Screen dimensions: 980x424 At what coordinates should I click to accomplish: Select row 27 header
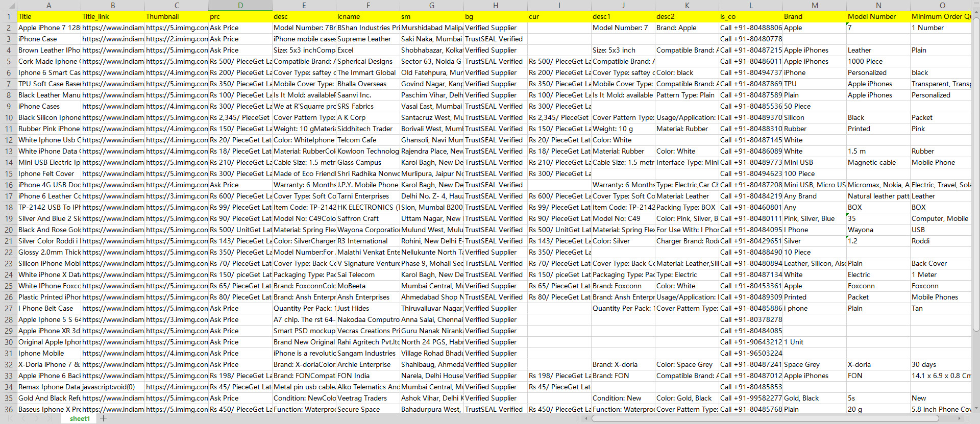pyautogui.click(x=9, y=309)
